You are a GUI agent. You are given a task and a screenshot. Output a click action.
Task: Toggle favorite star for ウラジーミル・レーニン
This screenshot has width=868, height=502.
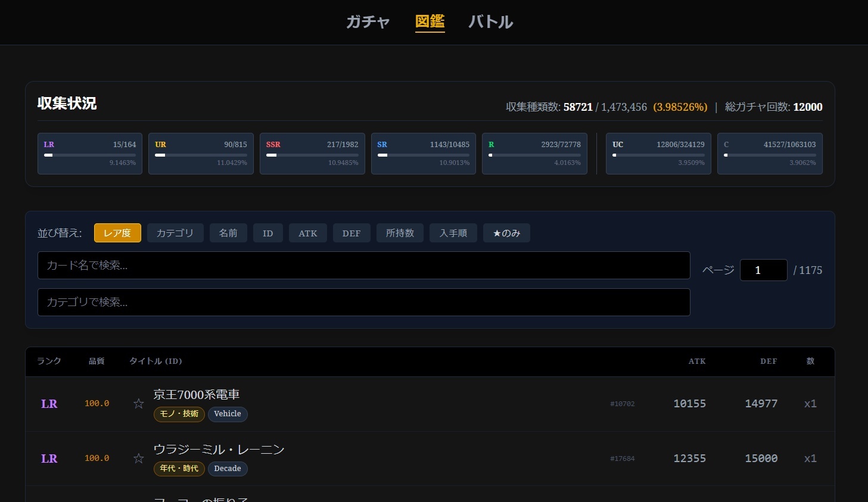tap(138, 459)
